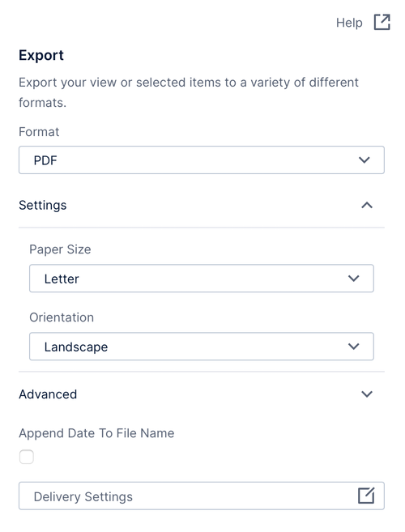Click the Orientation label
The image size is (405, 532).
click(62, 317)
